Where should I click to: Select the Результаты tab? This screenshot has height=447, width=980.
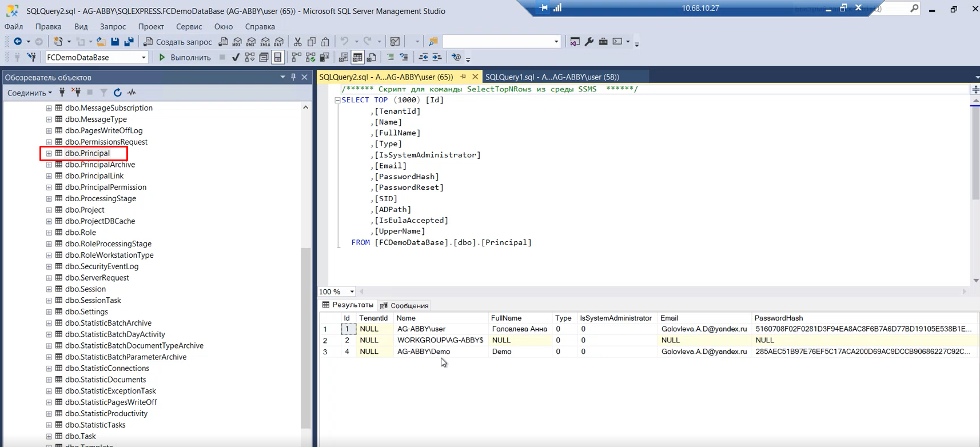tap(348, 305)
